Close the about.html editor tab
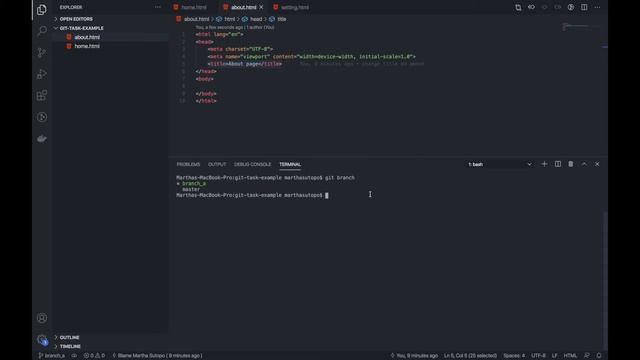The width and height of the screenshot is (640, 360). pyautogui.click(x=261, y=7)
